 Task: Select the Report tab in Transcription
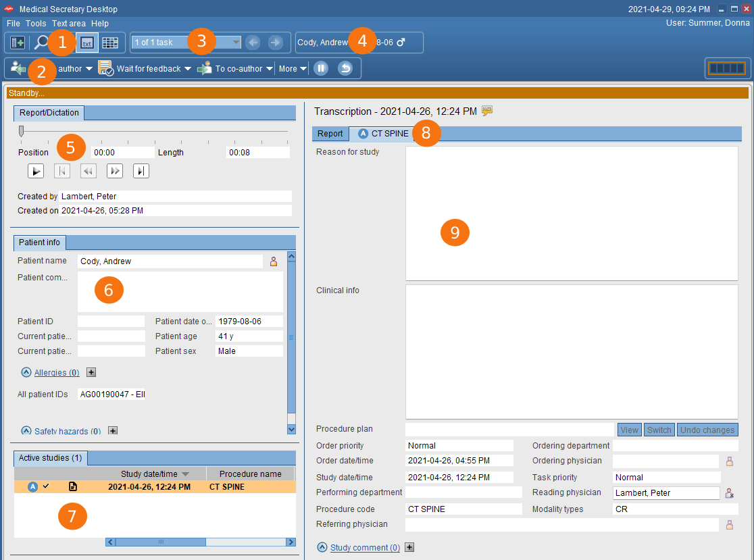pyautogui.click(x=330, y=134)
